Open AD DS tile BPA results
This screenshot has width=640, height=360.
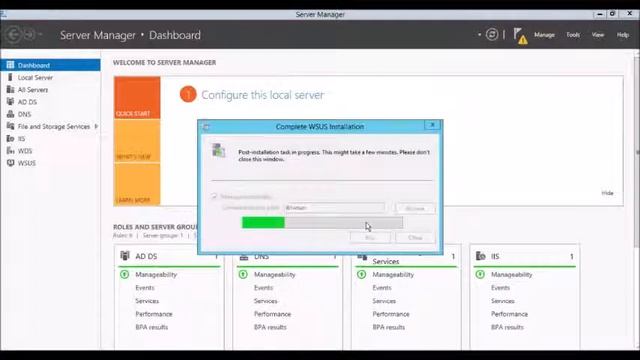pos(151,327)
